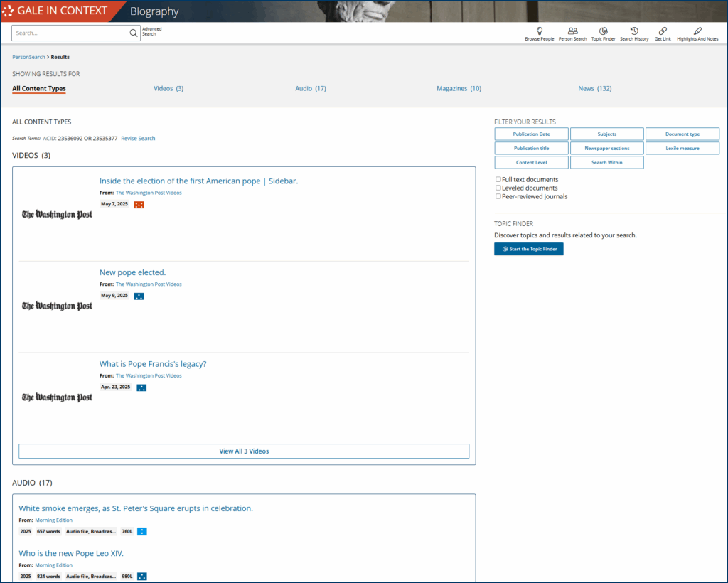The image size is (728, 583).
Task: Open 'White smoke emerges' audio result
Action: (136, 509)
